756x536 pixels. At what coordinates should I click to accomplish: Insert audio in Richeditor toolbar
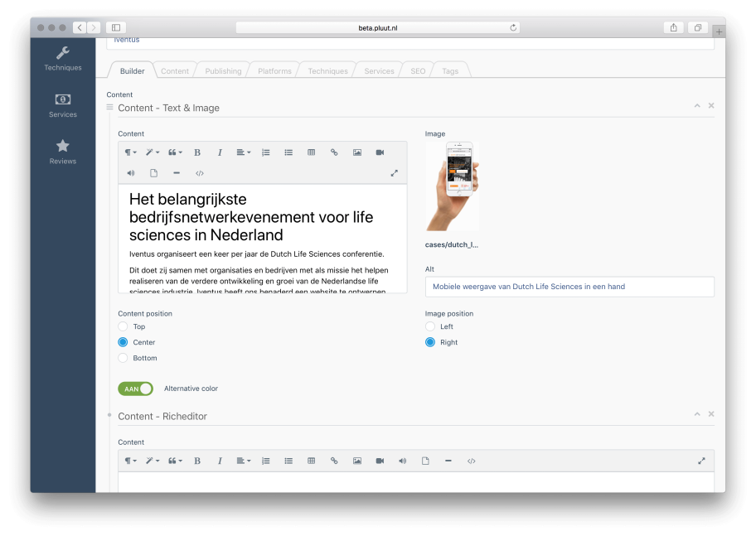point(403,461)
